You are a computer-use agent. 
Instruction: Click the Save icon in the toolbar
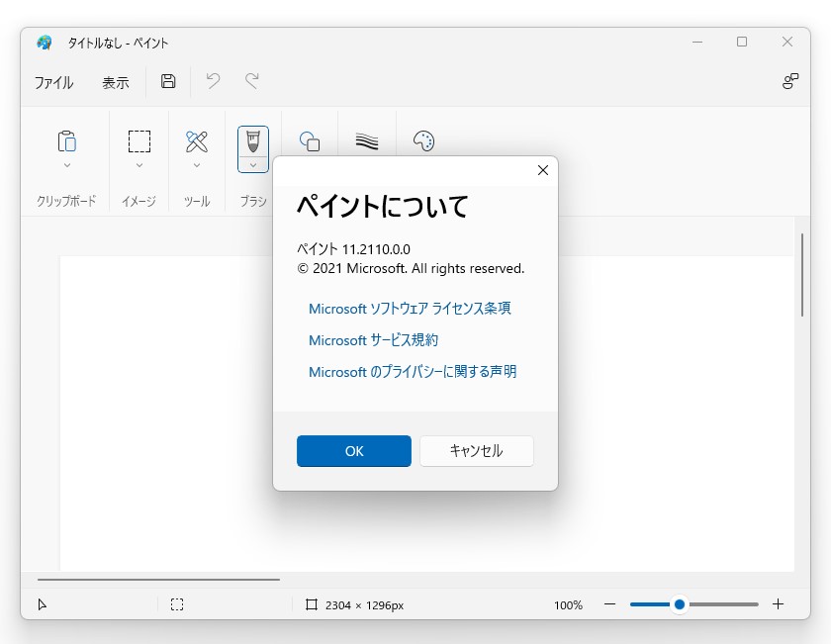click(x=167, y=82)
